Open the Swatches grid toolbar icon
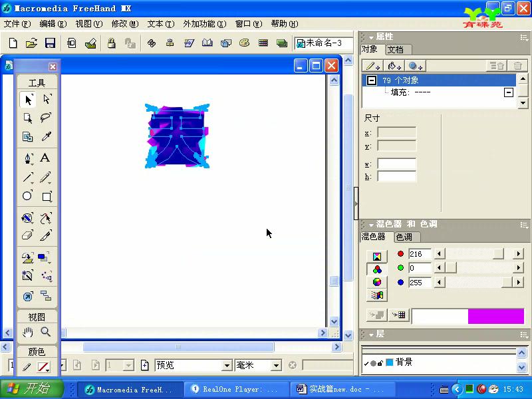532x399 pixels. coord(263,43)
